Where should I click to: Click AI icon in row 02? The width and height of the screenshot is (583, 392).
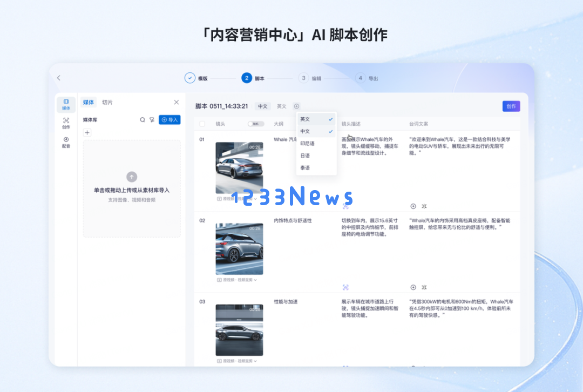[345, 287]
